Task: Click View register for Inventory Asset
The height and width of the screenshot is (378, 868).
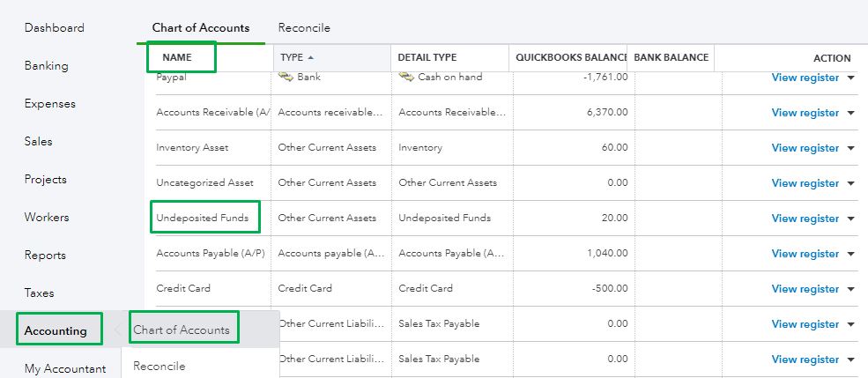Action: [x=805, y=148]
